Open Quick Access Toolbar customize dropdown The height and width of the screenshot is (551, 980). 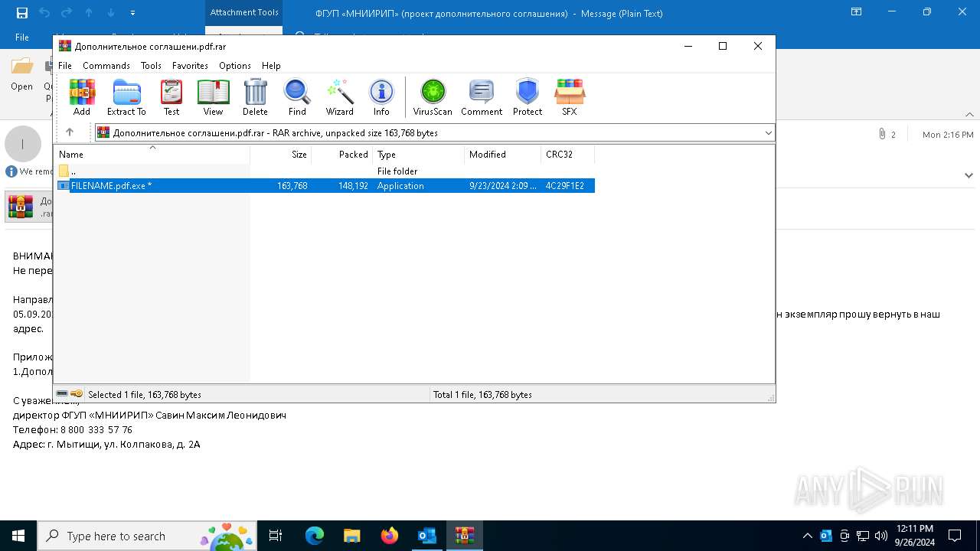click(133, 13)
